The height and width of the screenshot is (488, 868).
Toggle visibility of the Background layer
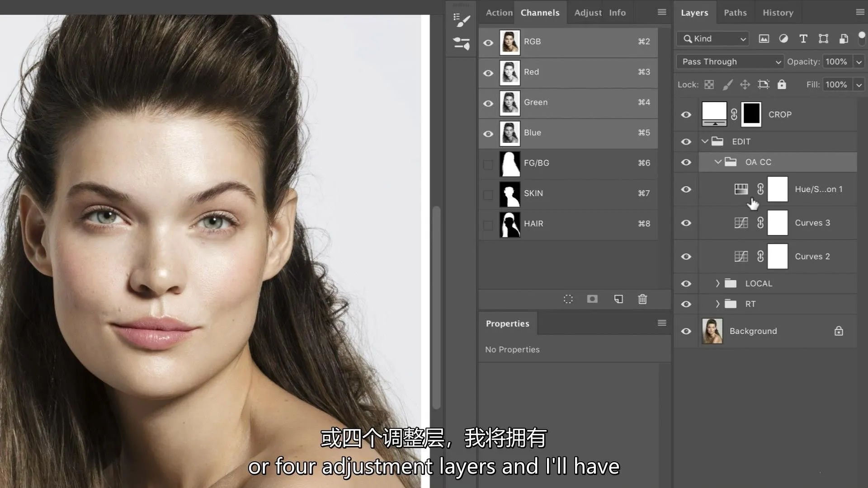coord(686,331)
